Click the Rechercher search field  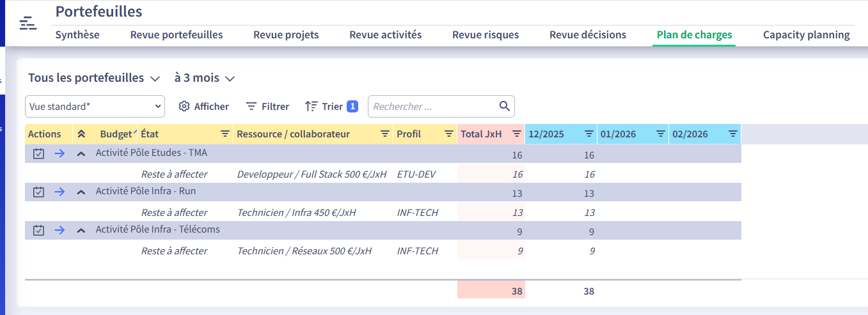433,107
